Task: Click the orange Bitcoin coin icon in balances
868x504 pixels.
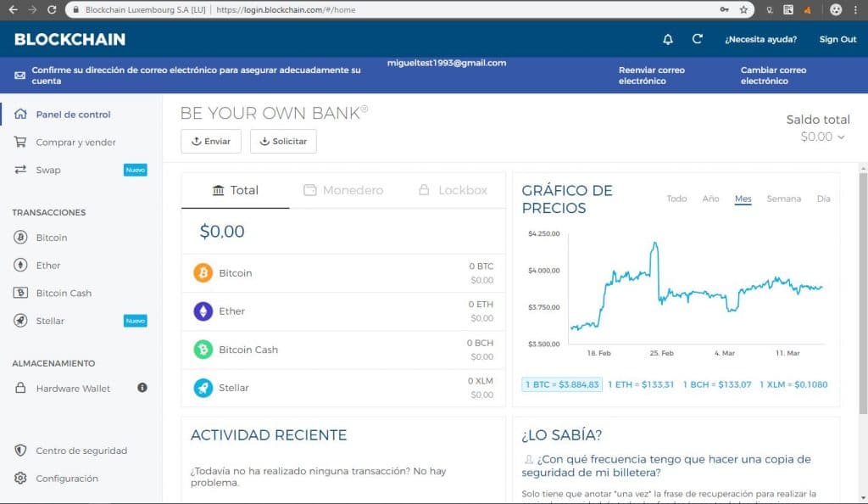Action: pyautogui.click(x=203, y=273)
